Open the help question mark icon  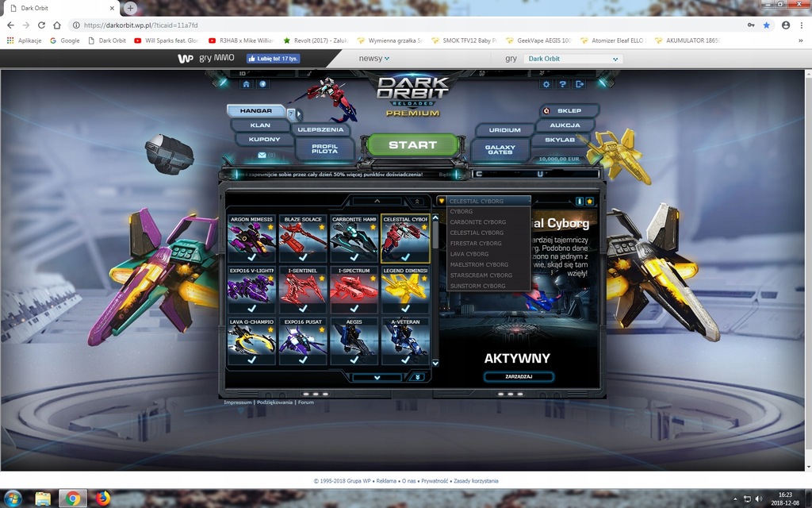click(563, 84)
